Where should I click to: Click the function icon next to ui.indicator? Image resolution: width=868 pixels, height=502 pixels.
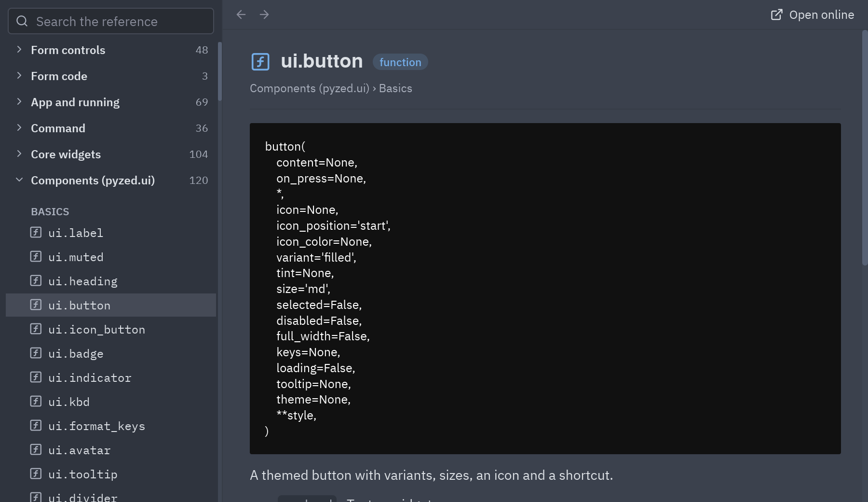point(36,377)
